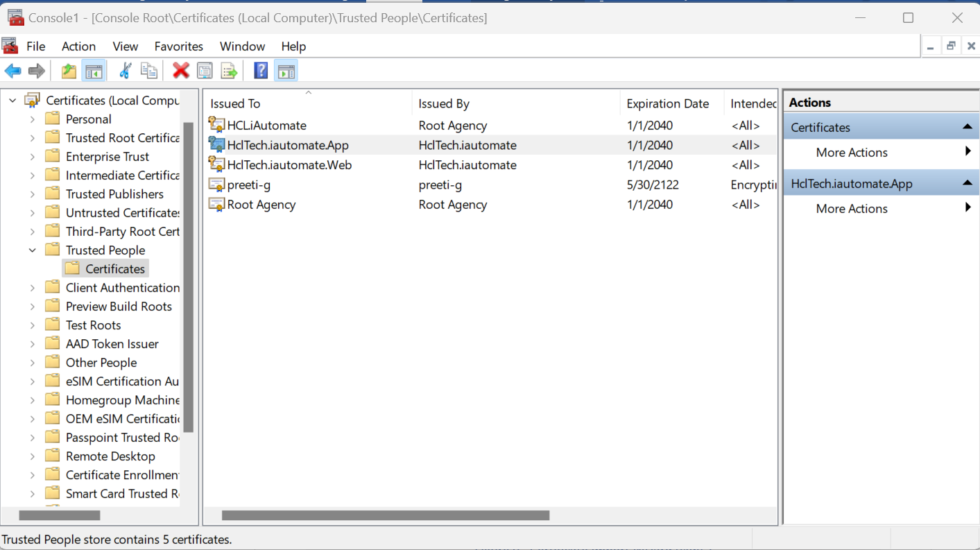980x550 pixels.
Task: Click the Forward arrow toolbar icon
Action: click(x=37, y=71)
